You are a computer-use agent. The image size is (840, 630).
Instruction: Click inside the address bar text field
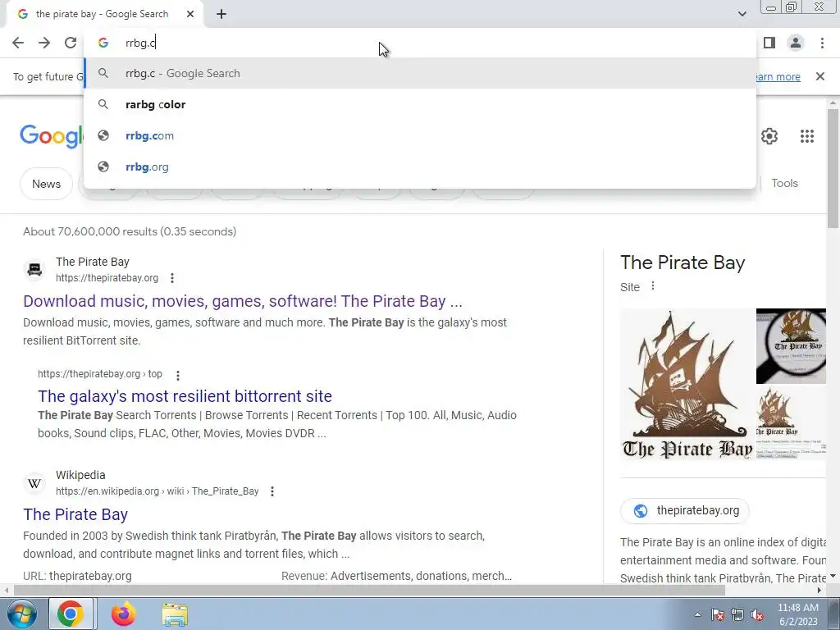coord(420,43)
